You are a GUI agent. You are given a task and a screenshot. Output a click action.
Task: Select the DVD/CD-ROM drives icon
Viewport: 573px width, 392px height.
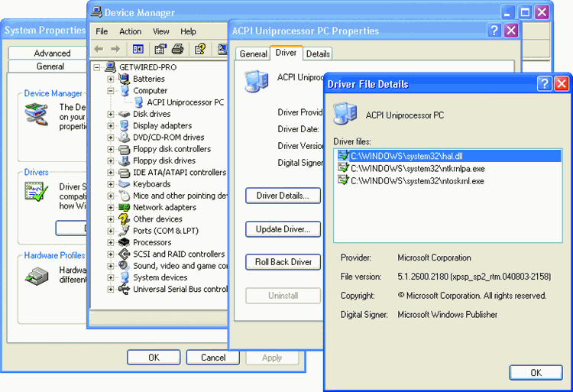[x=125, y=138]
